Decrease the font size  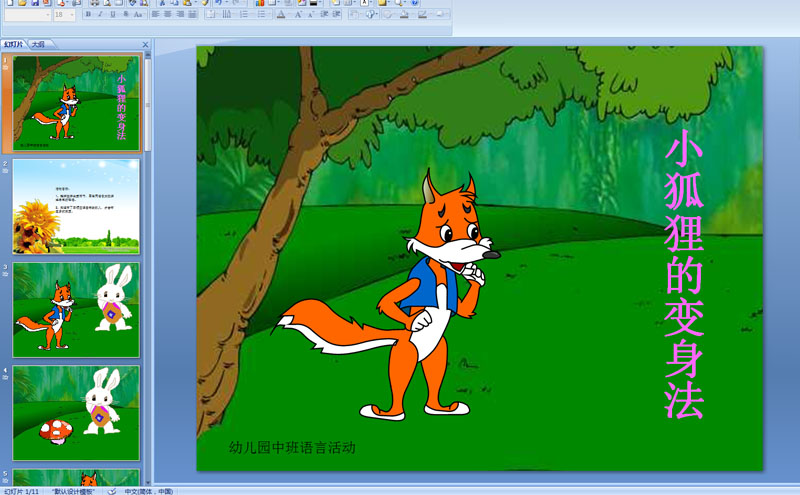point(311,14)
